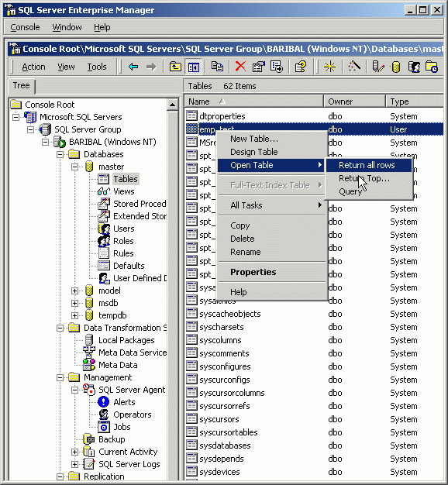Screen dimensions: 448x485
Task: Click the syscolumns table icon
Action: (191, 340)
